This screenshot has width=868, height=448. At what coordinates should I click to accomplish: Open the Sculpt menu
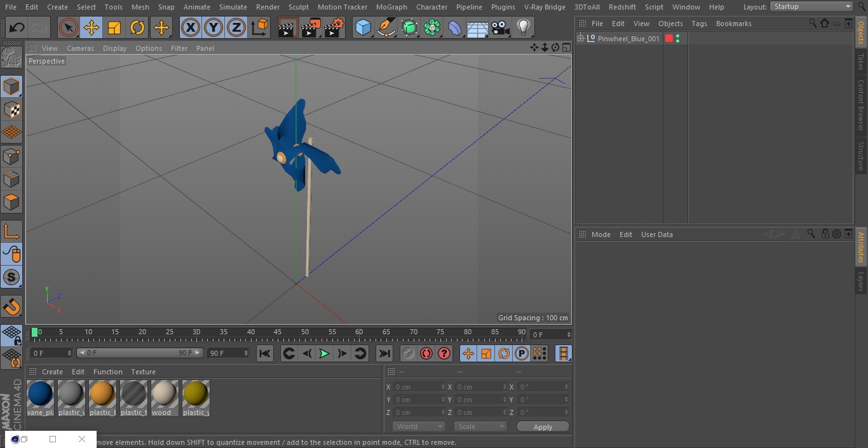pyautogui.click(x=298, y=7)
